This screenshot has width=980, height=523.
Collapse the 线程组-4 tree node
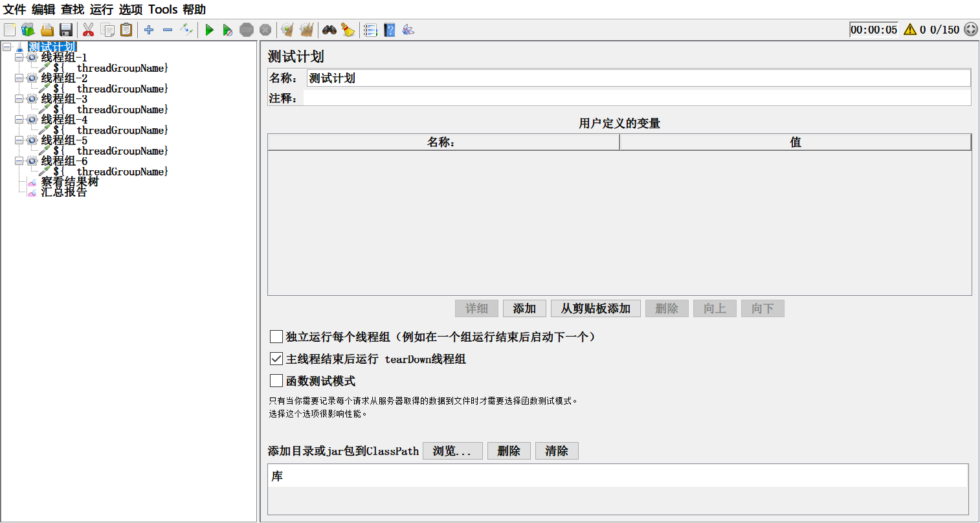pyautogui.click(x=19, y=120)
